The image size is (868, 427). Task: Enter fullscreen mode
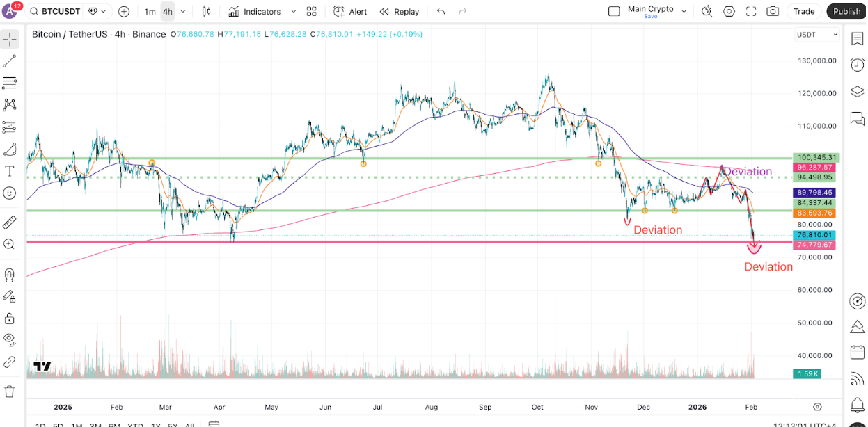pos(751,11)
